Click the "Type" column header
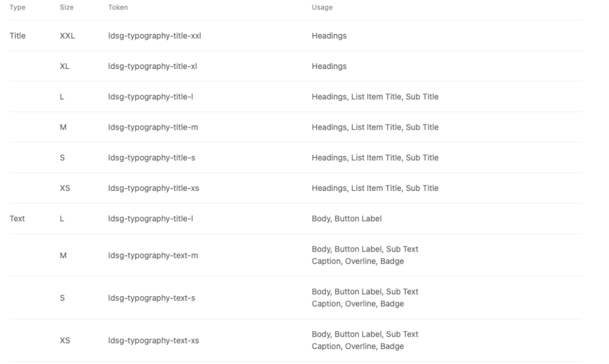Screen dimensions: 609x364 click(17, 7)
